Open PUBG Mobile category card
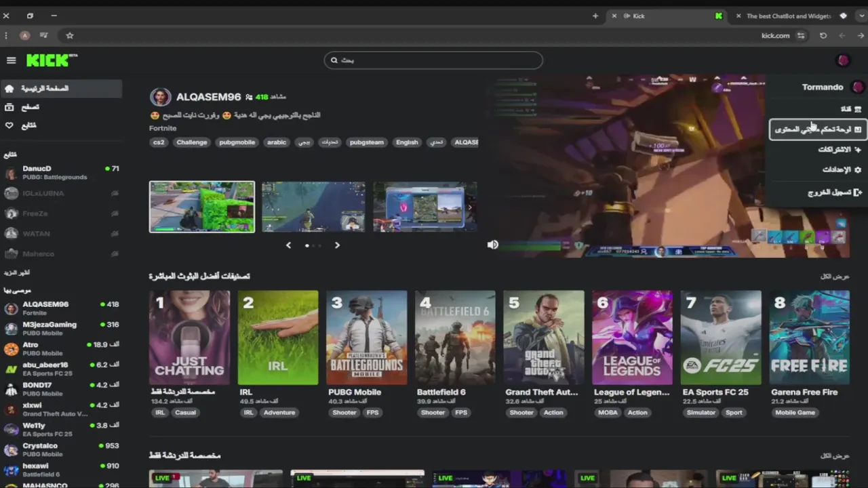Viewport: 868px width, 488px height. click(x=367, y=338)
